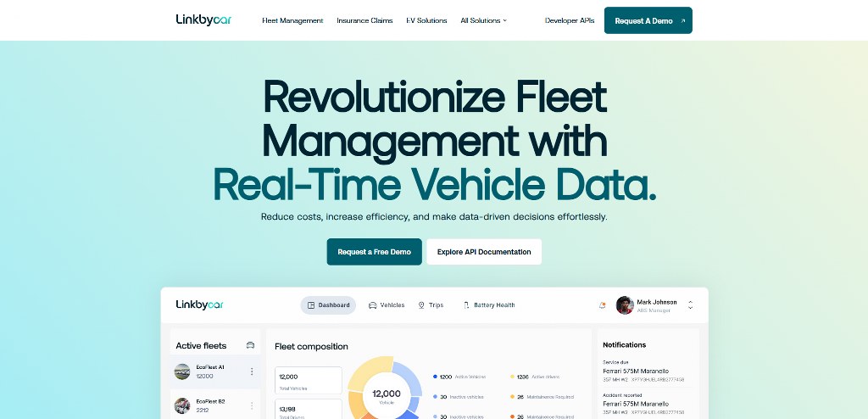Click the Request a Free Demo button
Screen dimensions: 868x419
[374, 252]
